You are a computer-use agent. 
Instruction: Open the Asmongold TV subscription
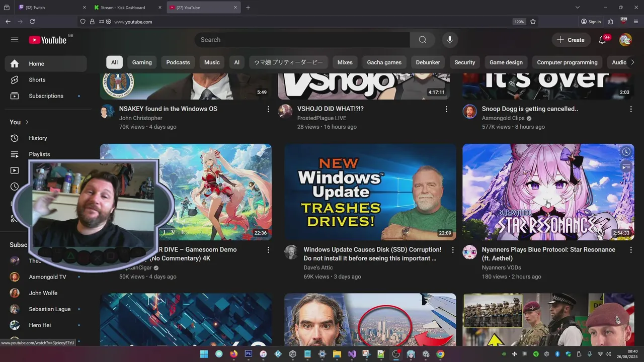coord(46,277)
